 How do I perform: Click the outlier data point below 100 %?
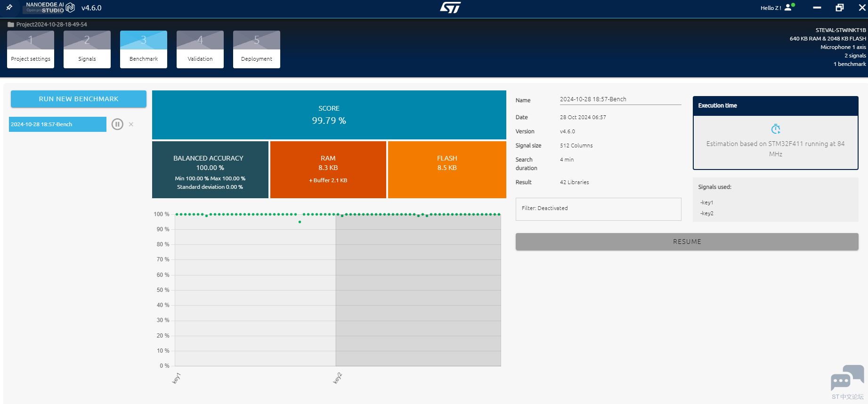pos(300,222)
